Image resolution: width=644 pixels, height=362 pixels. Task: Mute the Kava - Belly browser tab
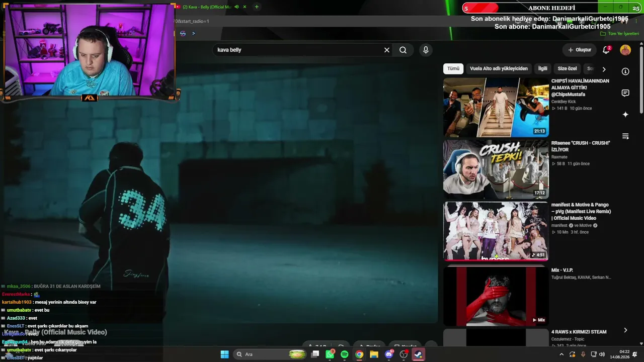click(x=236, y=7)
